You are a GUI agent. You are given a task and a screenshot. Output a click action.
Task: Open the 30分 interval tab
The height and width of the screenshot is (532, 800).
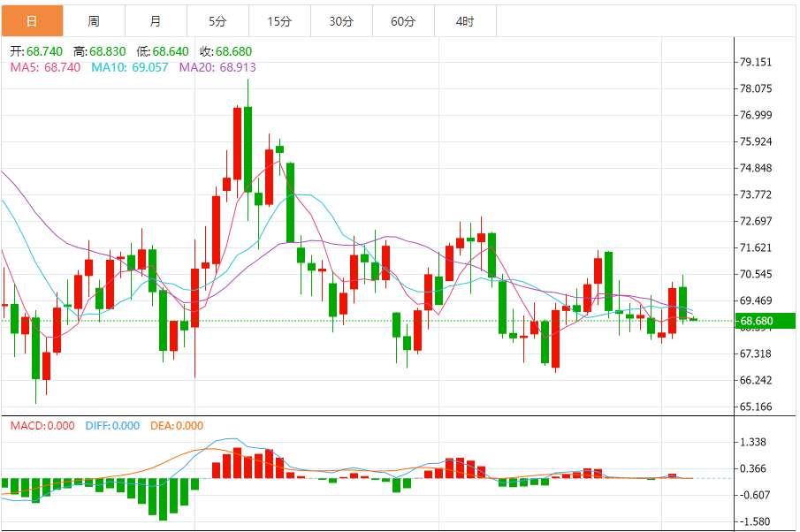[341, 21]
